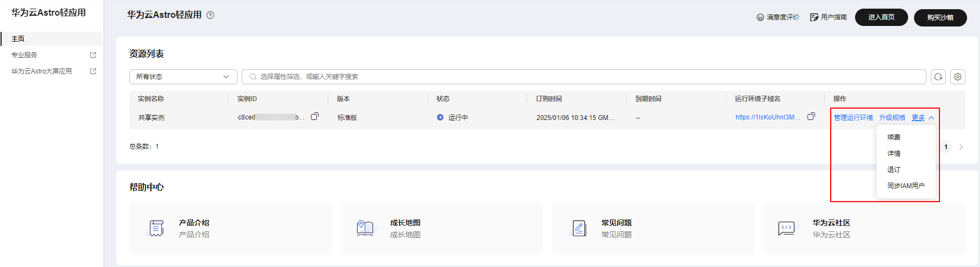Click the 标准版 version cell
This screenshot has height=267, width=980.
point(347,118)
